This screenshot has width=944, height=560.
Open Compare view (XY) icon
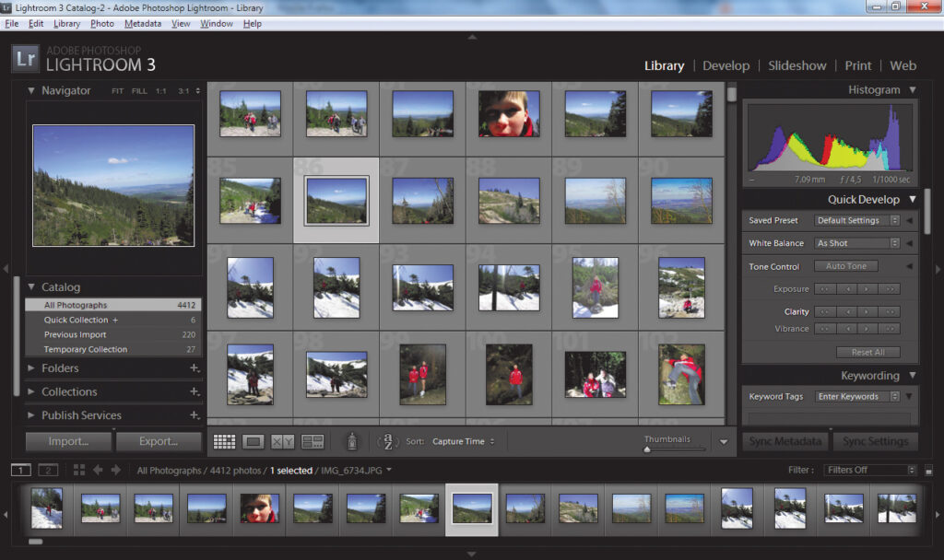(x=282, y=442)
